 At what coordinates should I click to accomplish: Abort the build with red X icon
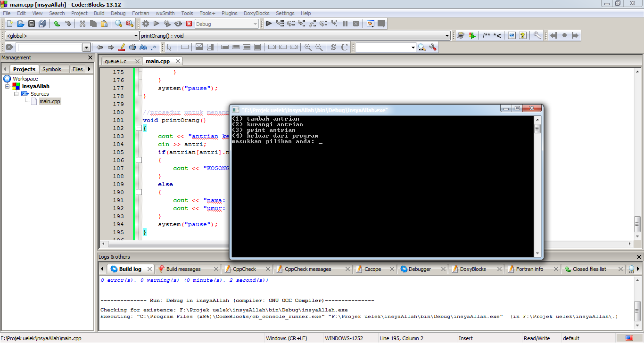click(189, 24)
